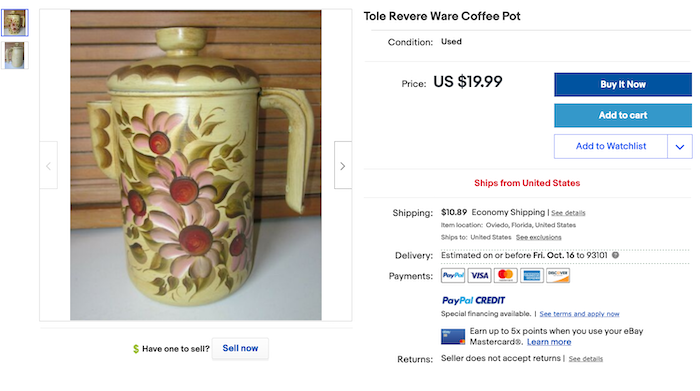Click the Visa card icon

tap(479, 275)
